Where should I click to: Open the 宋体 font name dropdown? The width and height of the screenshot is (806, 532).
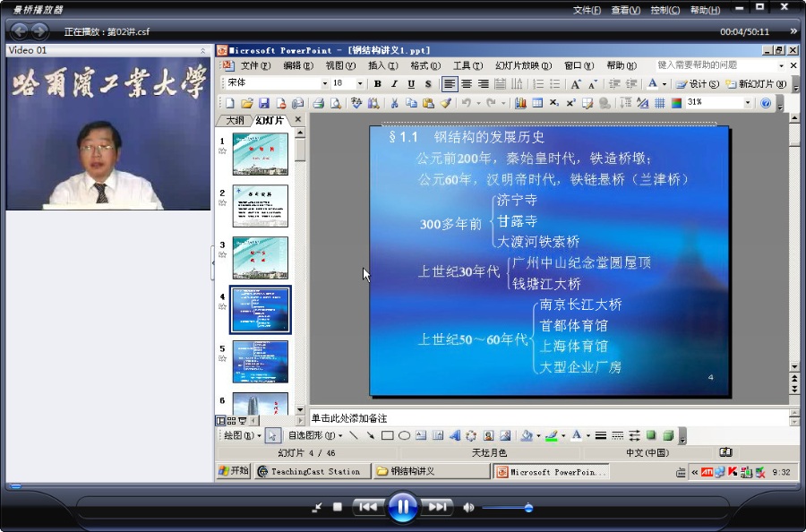[x=325, y=83]
